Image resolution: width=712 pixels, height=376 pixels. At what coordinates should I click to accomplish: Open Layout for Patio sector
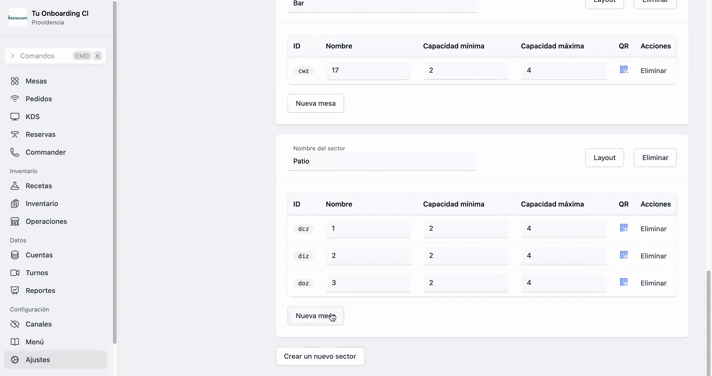coord(604,158)
